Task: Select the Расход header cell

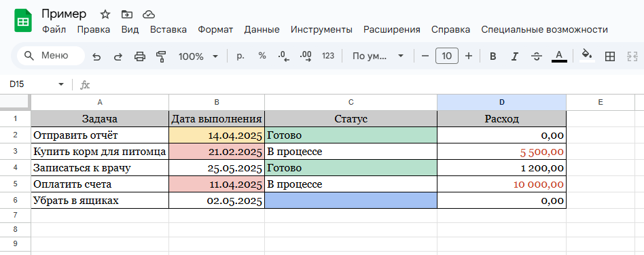Action: [x=501, y=119]
